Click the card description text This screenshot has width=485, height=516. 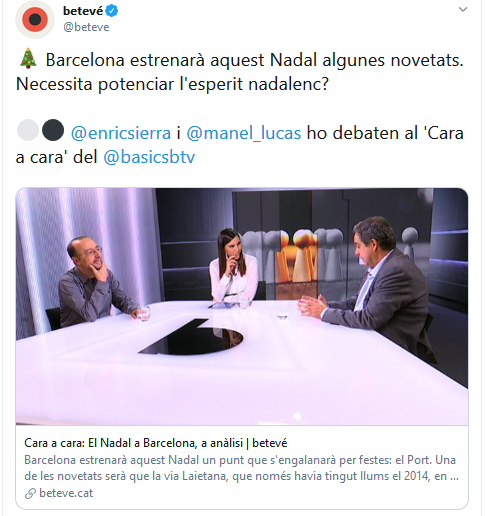tap(242, 468)
